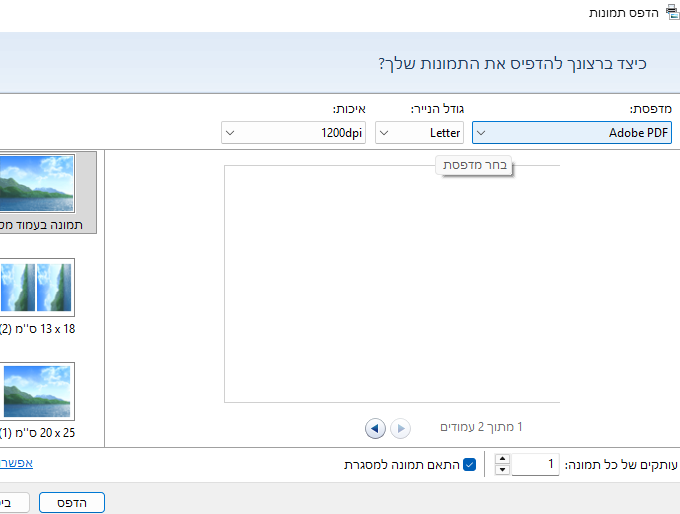Expand the Letter paper size dropdown
The image size is (680, 514).
[419, 132]
